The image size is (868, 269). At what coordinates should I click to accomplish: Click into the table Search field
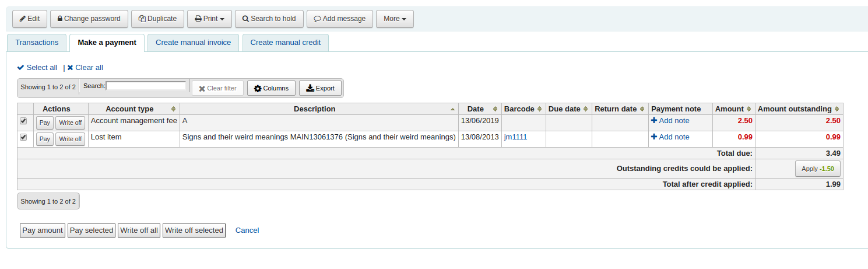[146, 86]
